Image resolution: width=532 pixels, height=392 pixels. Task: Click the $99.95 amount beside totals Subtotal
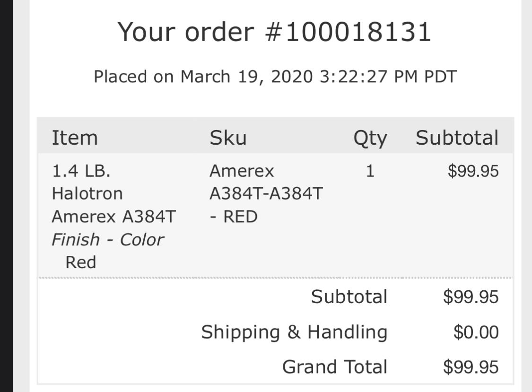click(471, 297)
